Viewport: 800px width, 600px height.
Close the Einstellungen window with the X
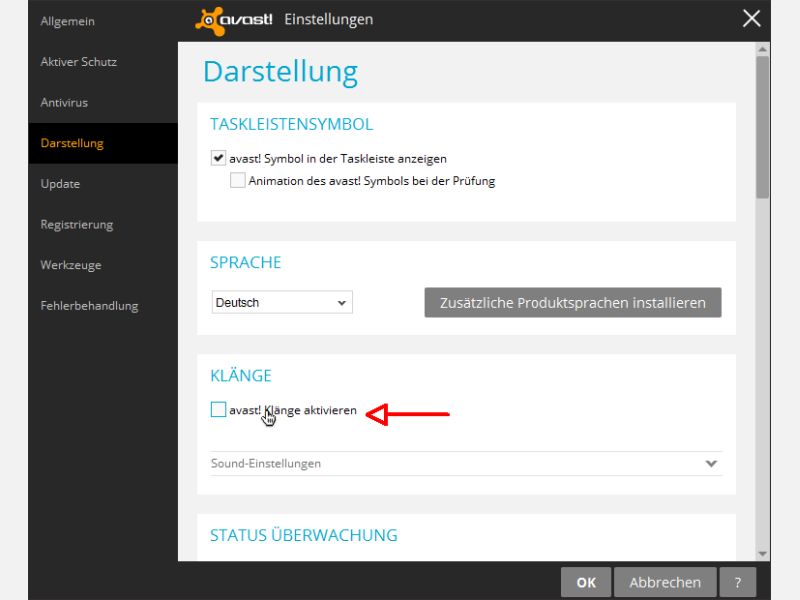click(751, 19)
